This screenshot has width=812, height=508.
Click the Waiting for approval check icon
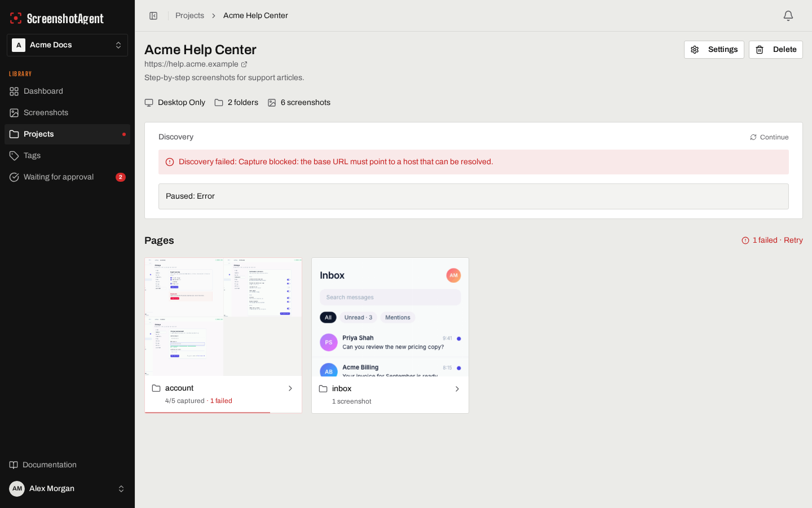tap(14, 177)
